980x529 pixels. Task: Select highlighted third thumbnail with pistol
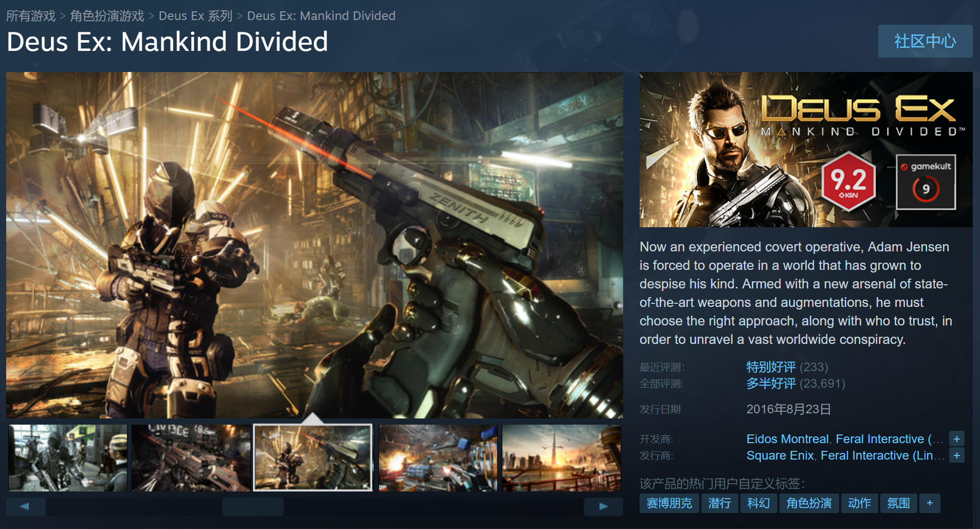pos(313,458)
